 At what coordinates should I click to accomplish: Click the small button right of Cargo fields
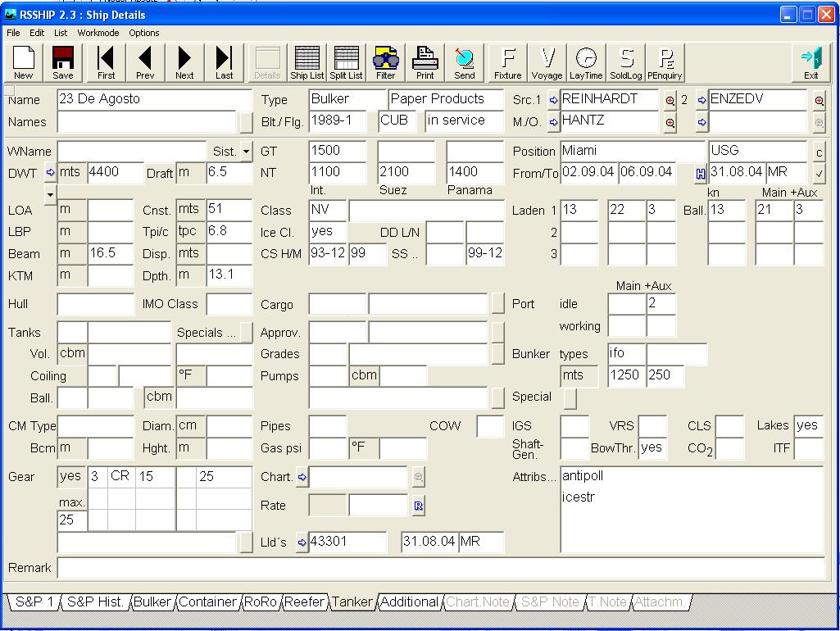tap(498, 303)
